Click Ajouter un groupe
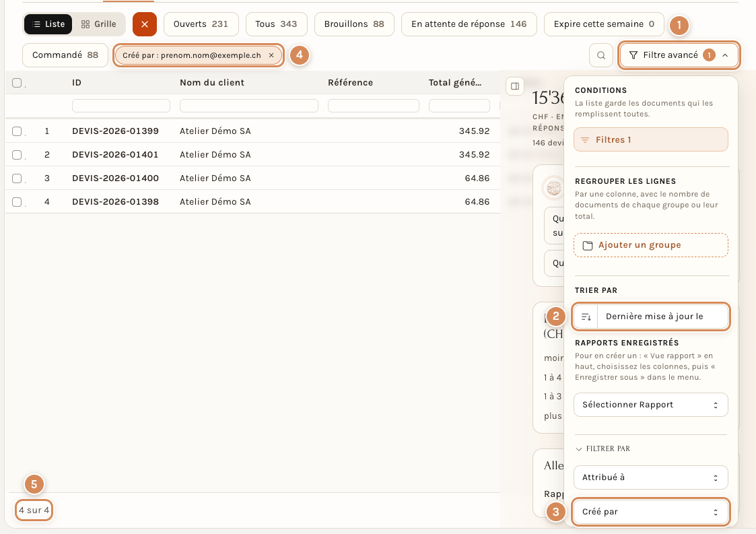 pos(650,246)
